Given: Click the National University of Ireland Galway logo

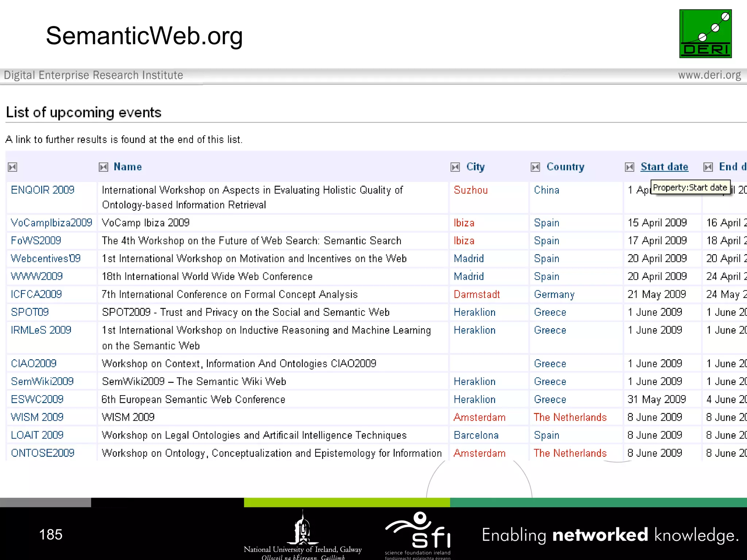Looking at the screenshot, I should [302, 534].
